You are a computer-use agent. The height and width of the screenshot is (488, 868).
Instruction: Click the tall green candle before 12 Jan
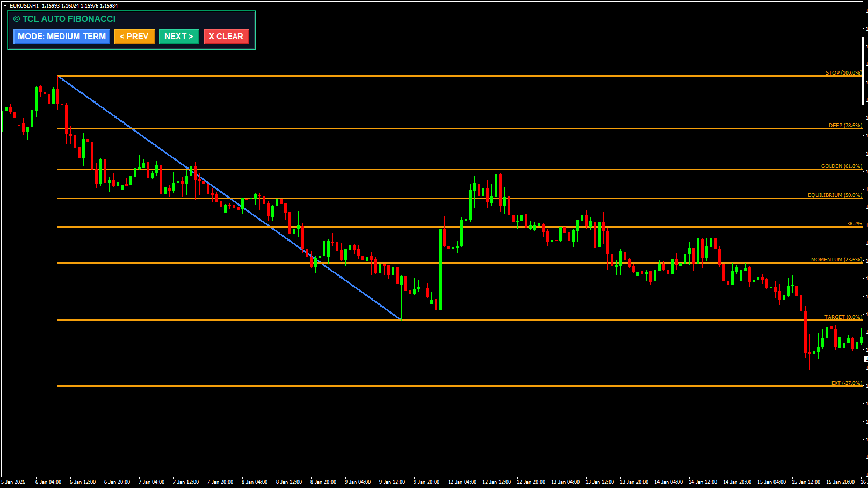coord(440,268)
